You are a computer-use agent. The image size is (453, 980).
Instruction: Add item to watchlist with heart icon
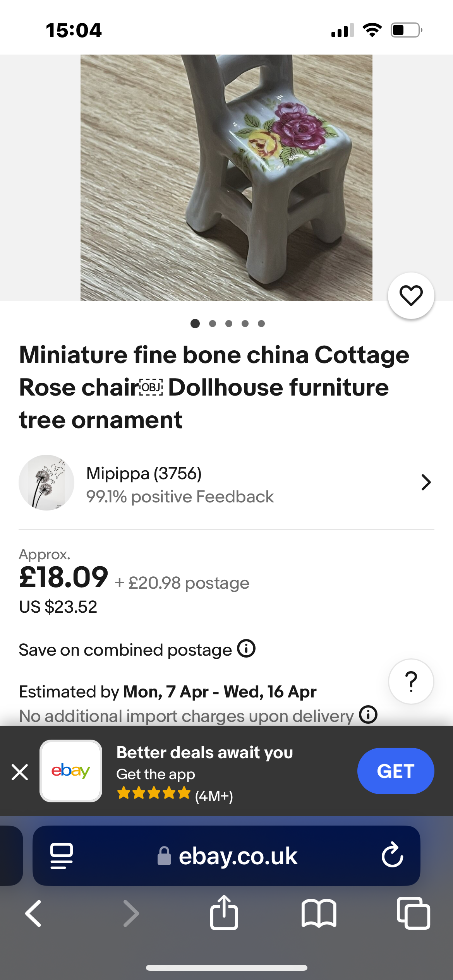[411, 296]
